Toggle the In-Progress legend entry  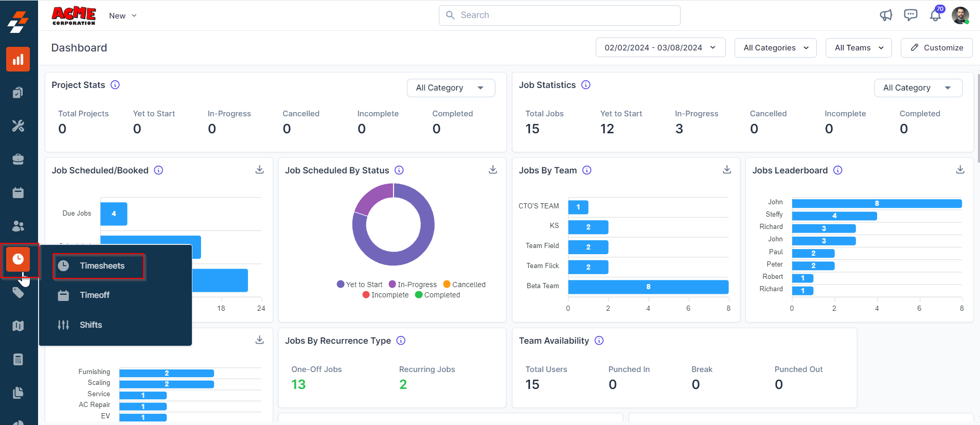tap(413, 285)
